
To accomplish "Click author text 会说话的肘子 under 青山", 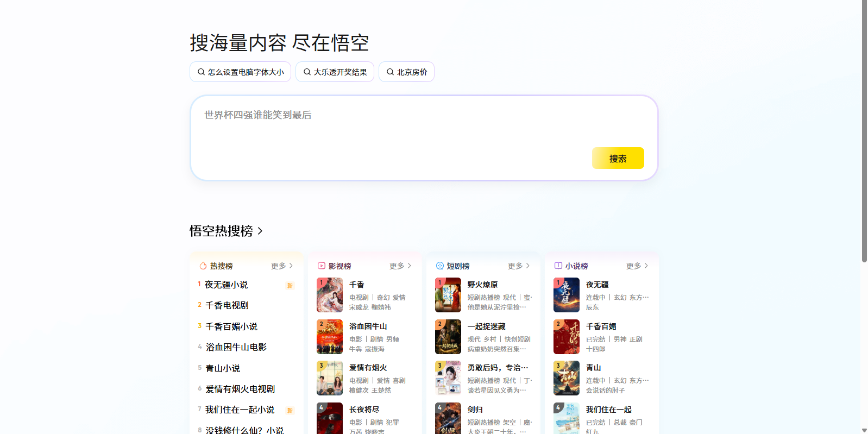I will click(605, 391).
